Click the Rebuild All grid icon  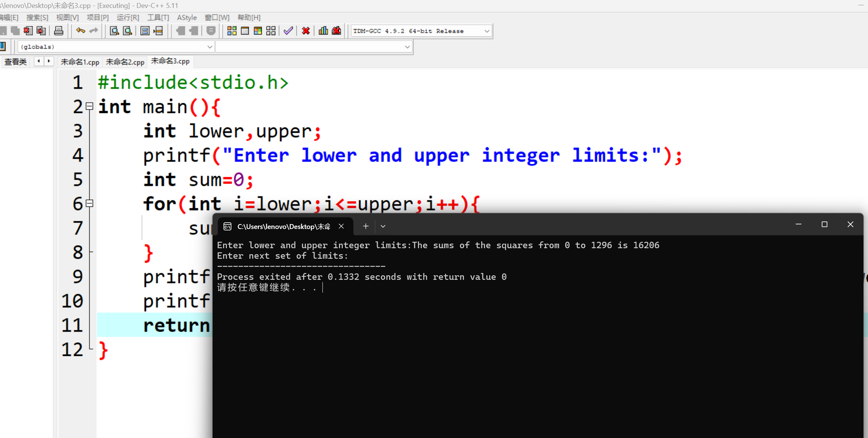tap(271, 31)
